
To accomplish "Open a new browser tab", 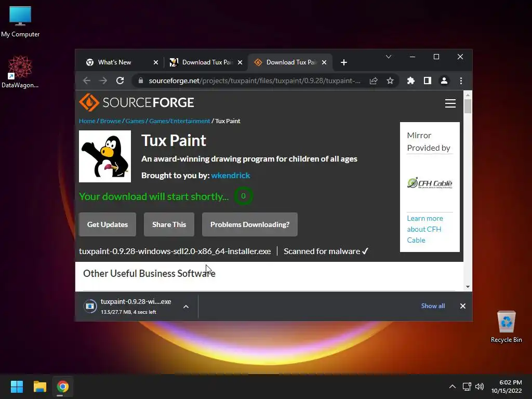I will [x=344, y=62].
